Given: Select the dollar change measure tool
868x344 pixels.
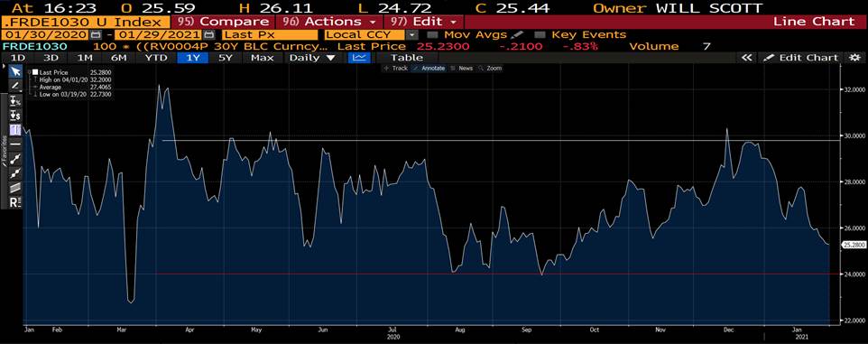Looking at the screenshot, I should [15, 116].
